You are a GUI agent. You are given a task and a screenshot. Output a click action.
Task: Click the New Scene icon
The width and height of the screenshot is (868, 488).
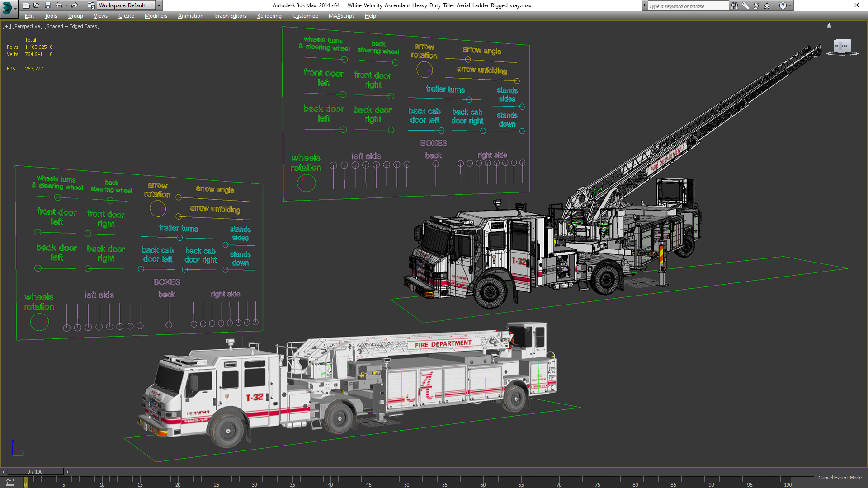[x=26, y=5]
